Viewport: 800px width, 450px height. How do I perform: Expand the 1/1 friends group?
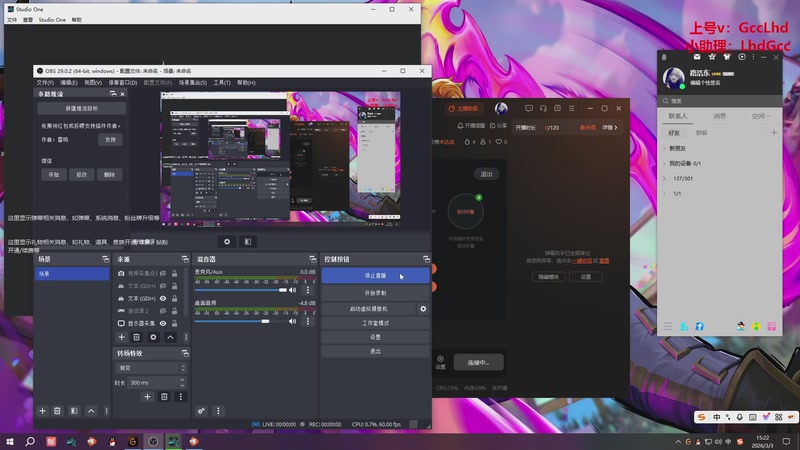click(664, 194)
